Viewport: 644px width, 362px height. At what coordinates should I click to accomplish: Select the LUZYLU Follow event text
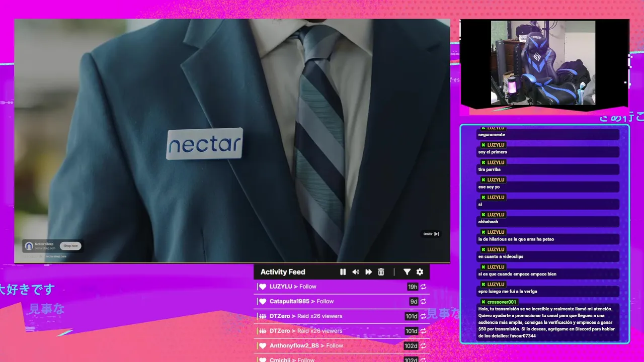pos(293,287)
